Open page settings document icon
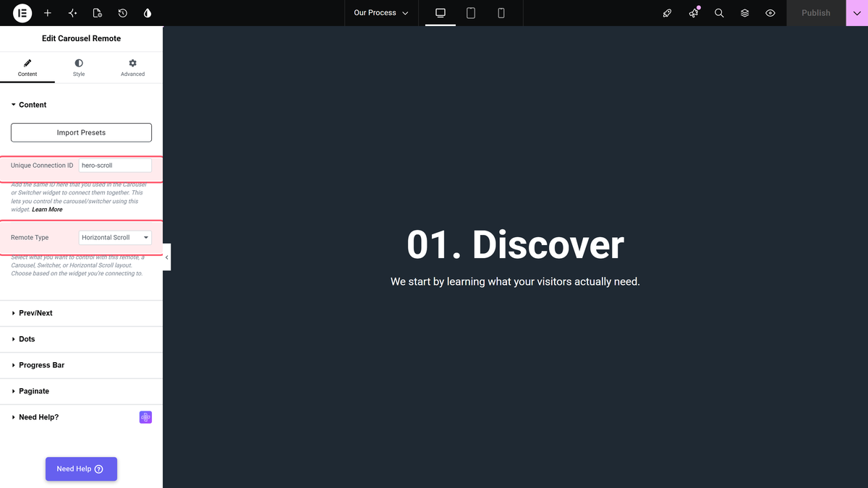 tap(98, 13)
